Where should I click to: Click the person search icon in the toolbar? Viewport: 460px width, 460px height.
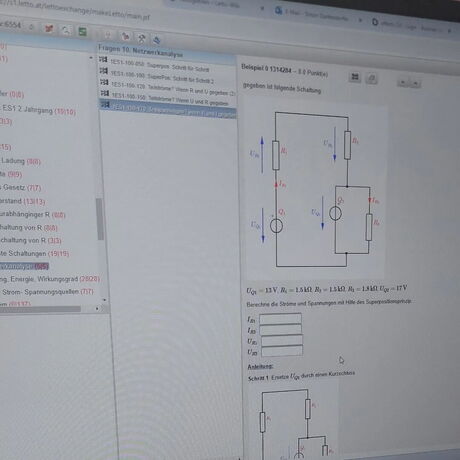point(66,30)
